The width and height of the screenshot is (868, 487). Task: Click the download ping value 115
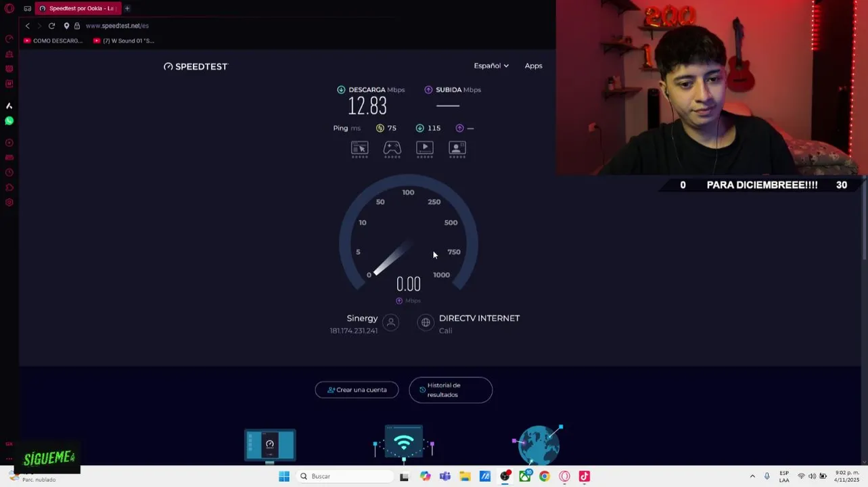tap(434, 128)
